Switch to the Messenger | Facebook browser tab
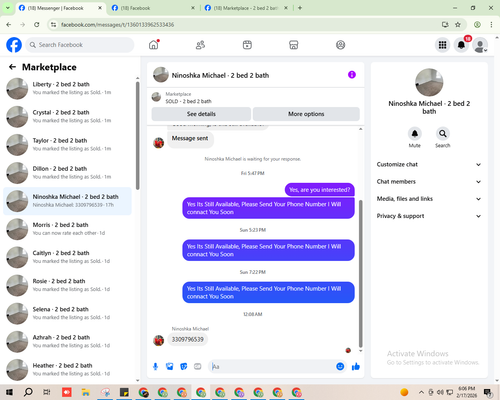Screen dimensions: 500x400 60,8
